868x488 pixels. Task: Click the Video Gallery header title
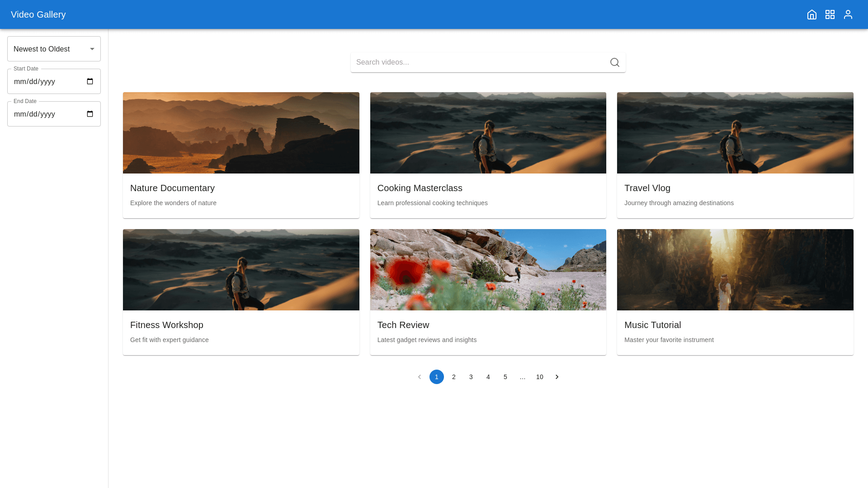tap(38, 14)
